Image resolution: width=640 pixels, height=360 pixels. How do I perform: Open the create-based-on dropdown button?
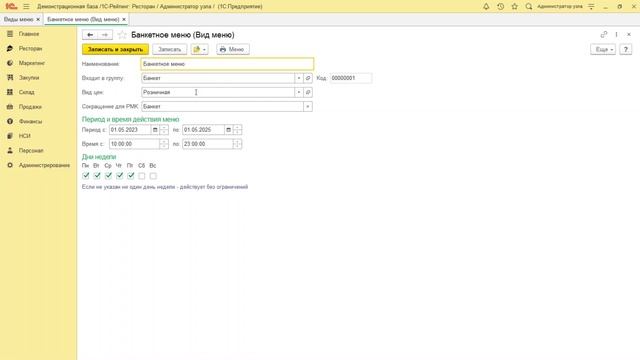point(200,49)
